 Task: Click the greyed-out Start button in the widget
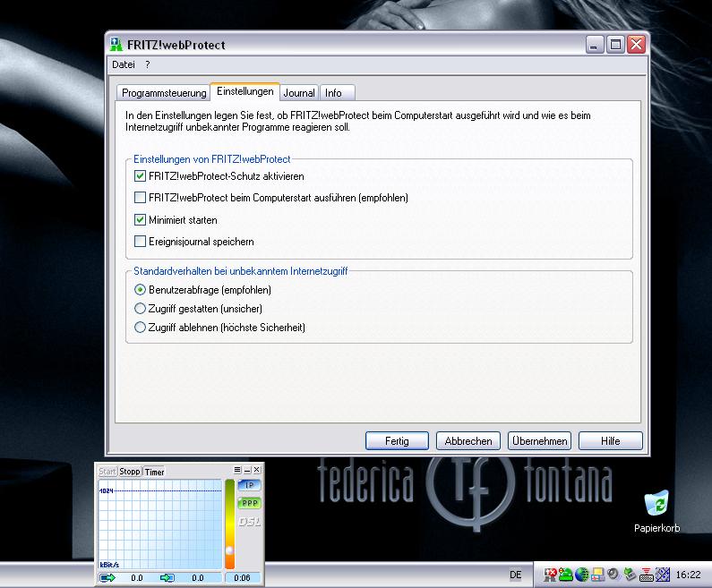107,472
